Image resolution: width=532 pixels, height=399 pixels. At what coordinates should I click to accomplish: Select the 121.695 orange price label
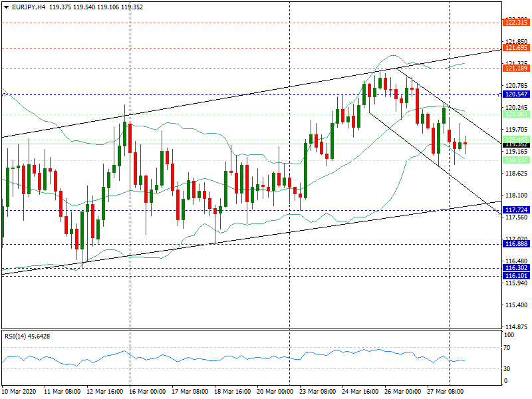coord(516,48)
